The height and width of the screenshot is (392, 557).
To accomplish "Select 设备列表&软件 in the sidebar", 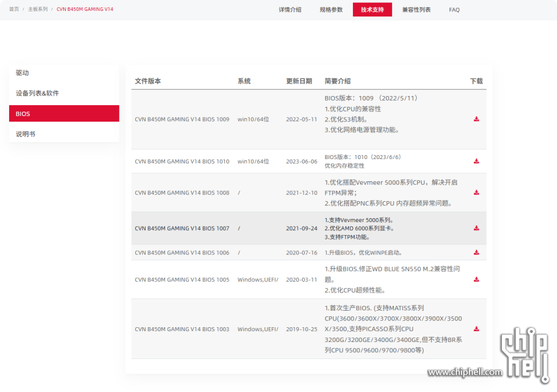I will tap(64, 93).
